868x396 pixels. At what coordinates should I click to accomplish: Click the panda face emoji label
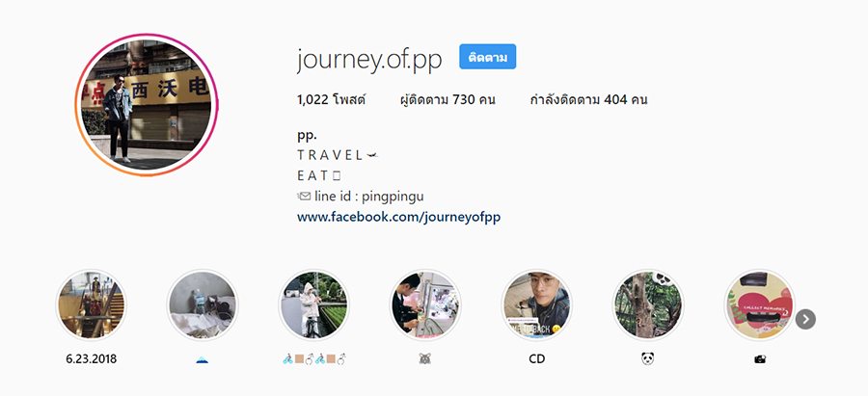pyautogui.click(x=648, y=359)
